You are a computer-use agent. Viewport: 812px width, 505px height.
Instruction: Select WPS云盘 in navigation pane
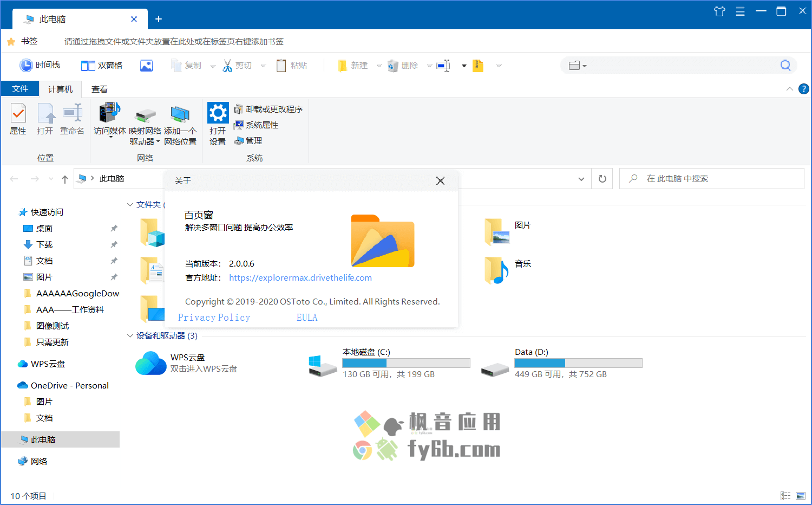(41, 364)
